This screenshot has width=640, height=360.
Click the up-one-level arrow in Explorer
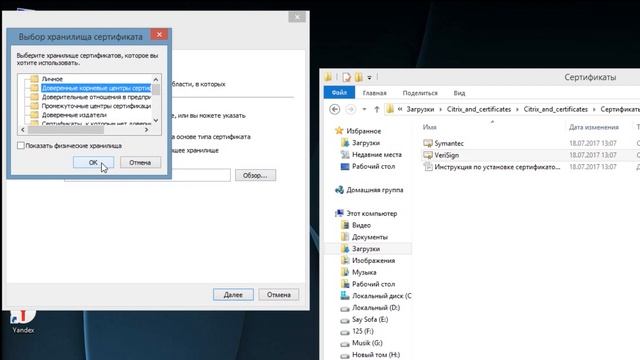point(377,109)
